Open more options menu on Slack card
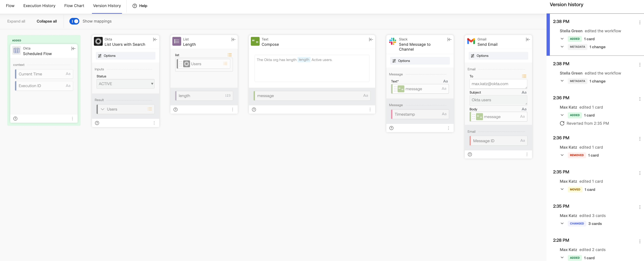The height and width of the screenshot is (261, 644). tap(448, 128)
